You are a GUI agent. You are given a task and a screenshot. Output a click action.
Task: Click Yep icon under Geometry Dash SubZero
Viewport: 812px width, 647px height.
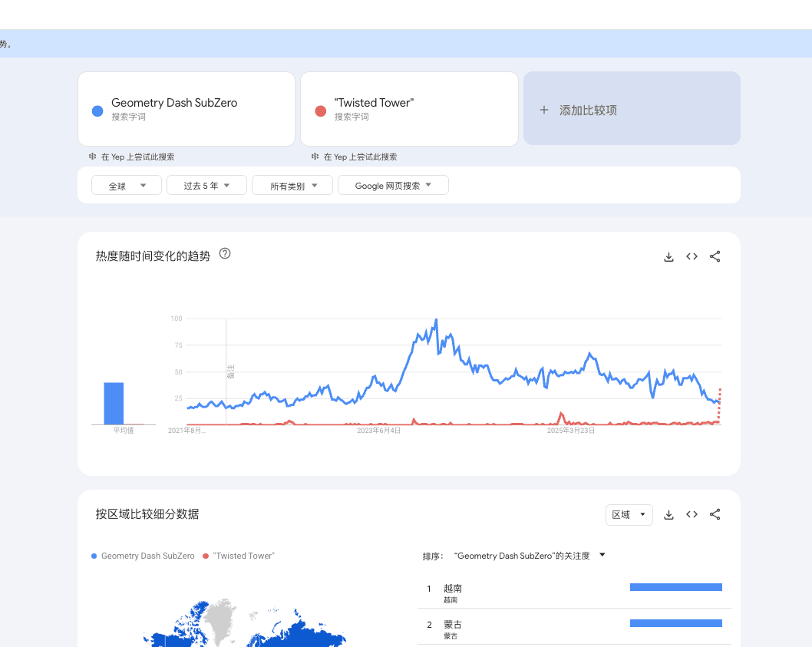pos(93,157)
